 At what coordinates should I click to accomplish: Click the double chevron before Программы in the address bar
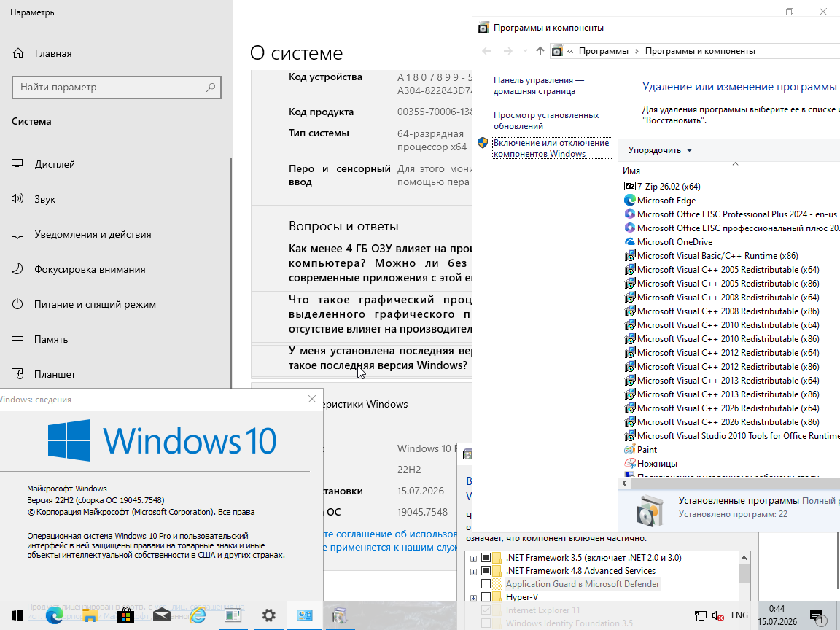pos(570,51)
